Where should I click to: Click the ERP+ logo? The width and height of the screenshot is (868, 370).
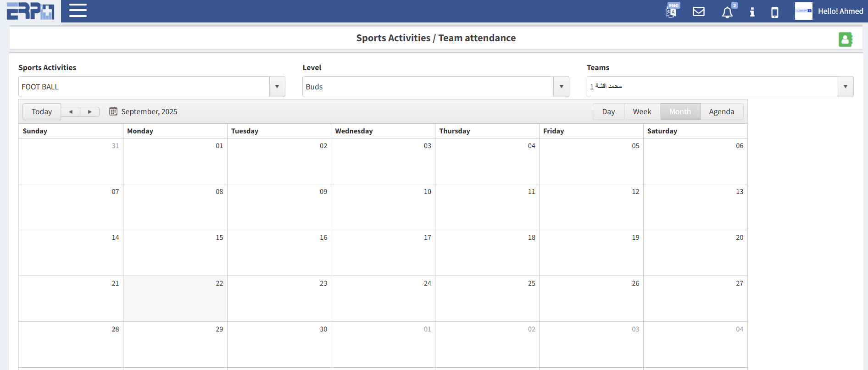pos(30,11)
